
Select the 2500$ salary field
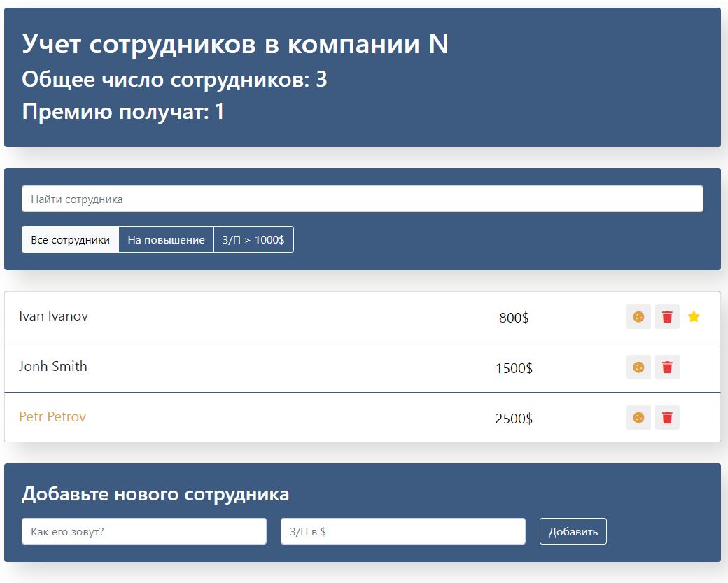(x=514, y=419)
